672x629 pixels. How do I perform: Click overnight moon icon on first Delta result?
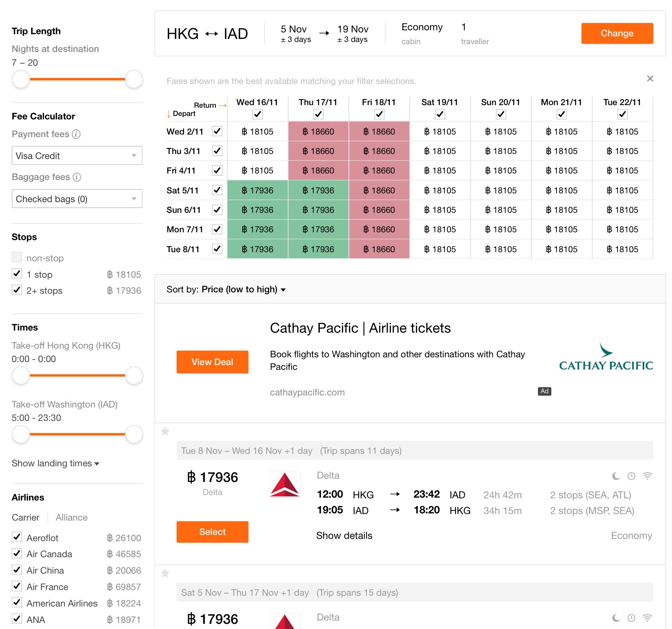pos(616,476)
